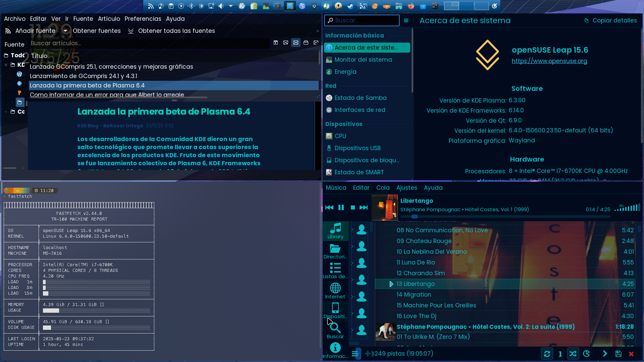Open Library sidebar tab in music player
This screenshot has height=362, width=644.
335,231
